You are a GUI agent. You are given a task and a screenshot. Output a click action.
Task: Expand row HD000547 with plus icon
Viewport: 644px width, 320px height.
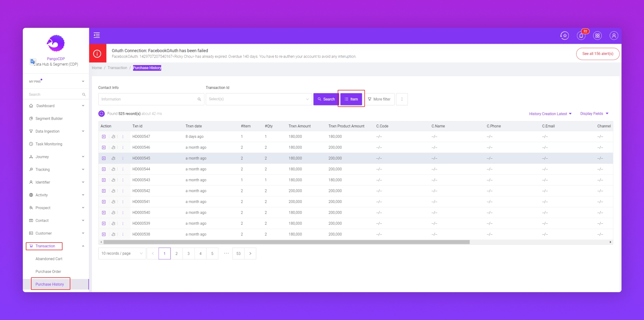[x=104, y=137]
